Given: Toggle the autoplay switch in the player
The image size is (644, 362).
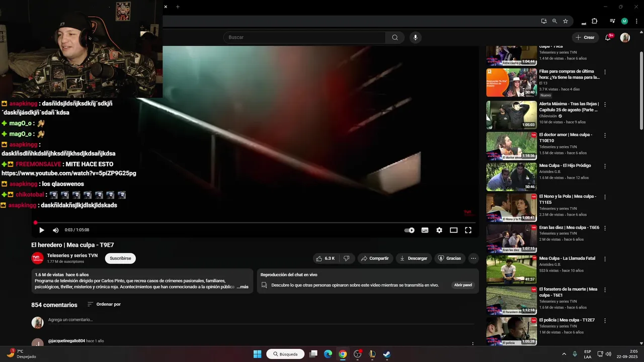Looking at the screenshot, I should pos(410,230).
